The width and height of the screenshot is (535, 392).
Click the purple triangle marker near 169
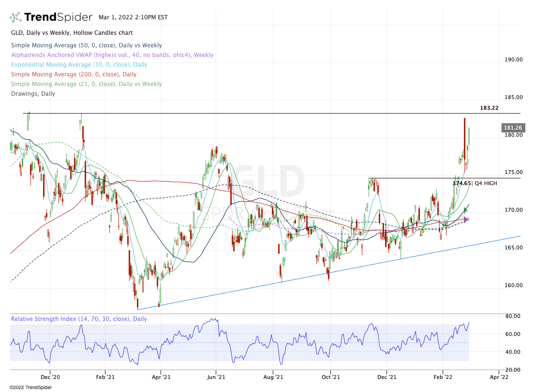(x=466, y=219)
